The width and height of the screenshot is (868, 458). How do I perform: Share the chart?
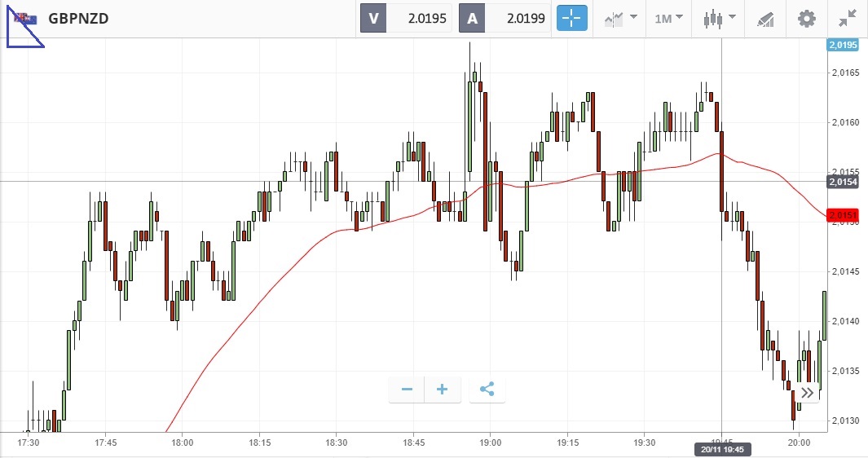coord(487,390)
